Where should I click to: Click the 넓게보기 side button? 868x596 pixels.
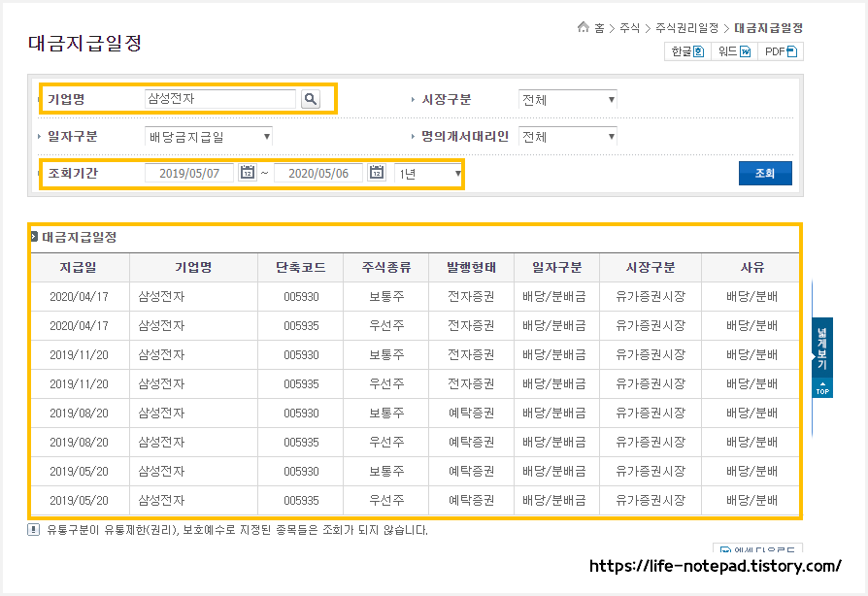[822, 348]
